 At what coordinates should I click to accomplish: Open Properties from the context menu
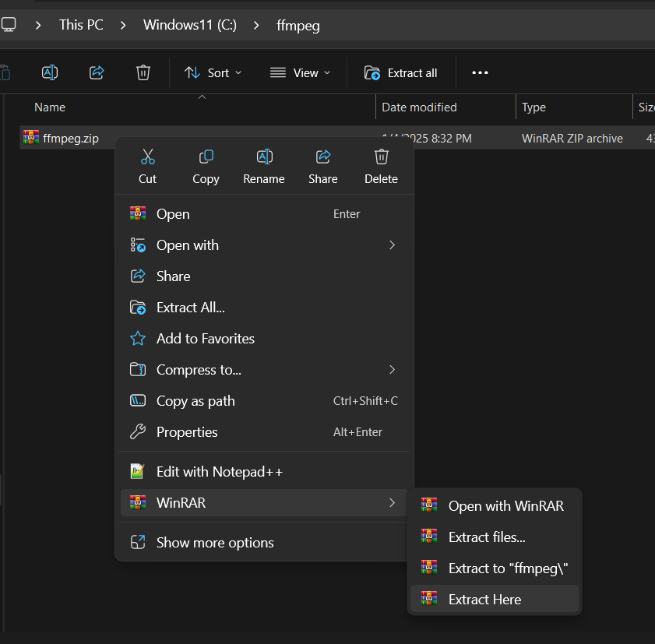[x=264, y=432]
